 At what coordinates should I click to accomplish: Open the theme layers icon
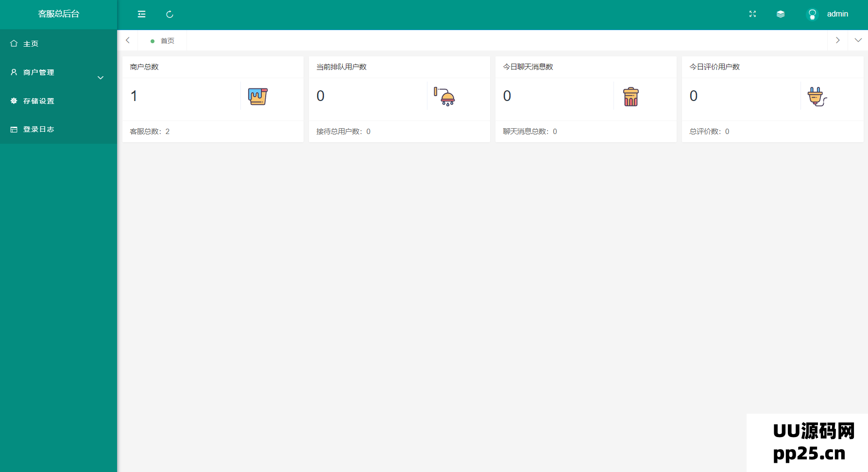coord(781,14)
